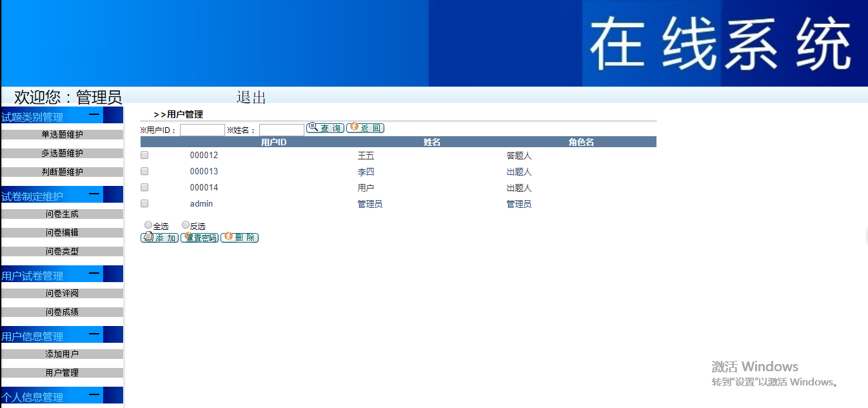Open 用户管理 menu item
The width and height of the screenshot is (868, 408).
[62, 372]
